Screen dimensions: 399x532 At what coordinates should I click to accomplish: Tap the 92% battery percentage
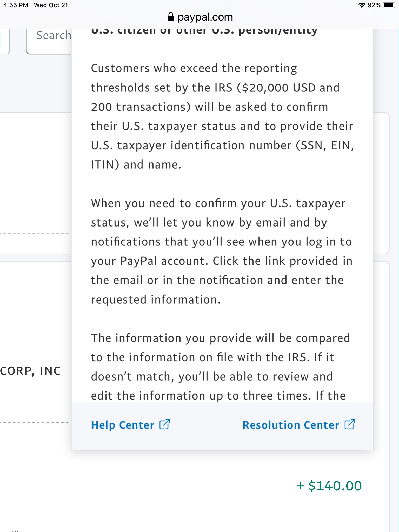[374, 5]
